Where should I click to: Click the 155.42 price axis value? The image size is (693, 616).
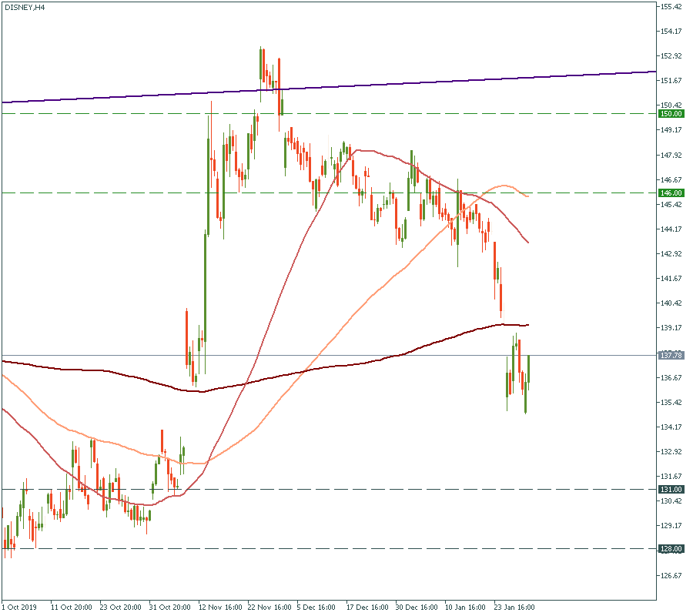[x=671, y=7]
